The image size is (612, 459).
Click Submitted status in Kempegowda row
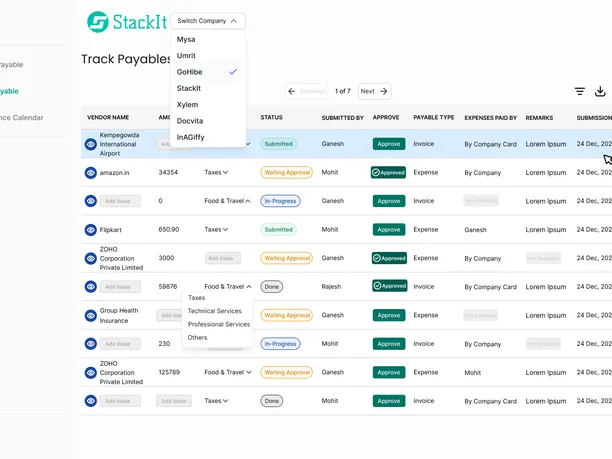(278, 144)
